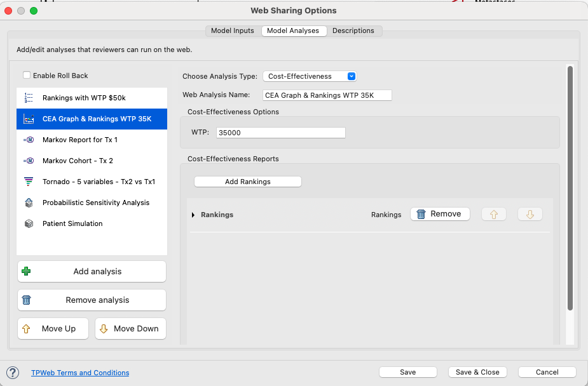Enable the Roll Back checkbox
This screenshot has height=386, width=588.
pyautogui.click(x=27, y=76)
